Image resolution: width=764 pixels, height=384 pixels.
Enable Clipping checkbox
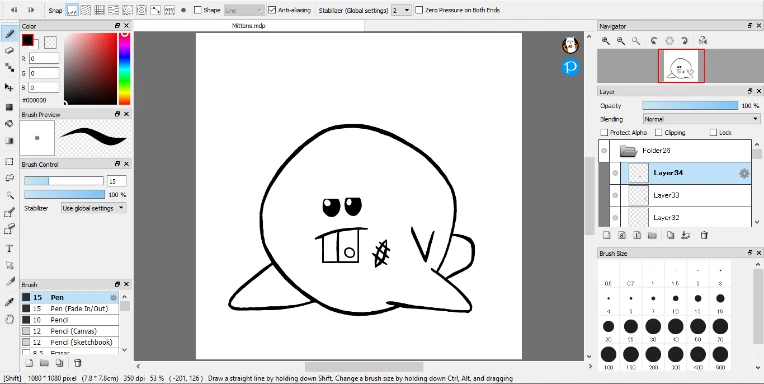659,133
